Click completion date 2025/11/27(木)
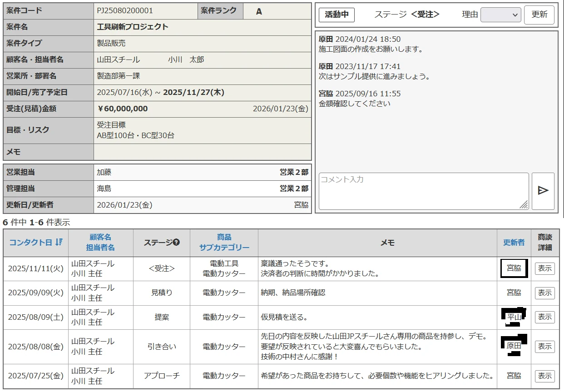564x392 pixels. 194,93
